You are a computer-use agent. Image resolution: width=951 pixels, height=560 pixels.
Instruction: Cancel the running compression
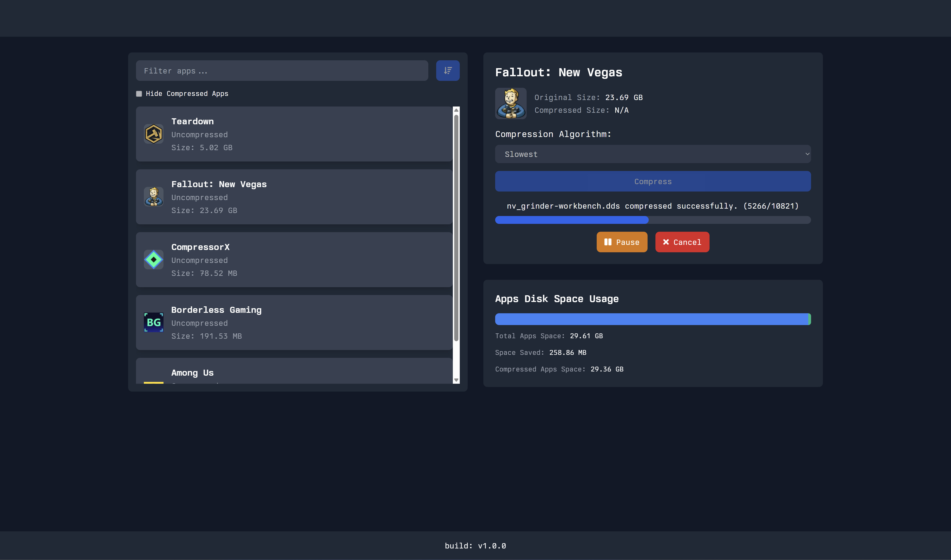[x=682, y=242]
